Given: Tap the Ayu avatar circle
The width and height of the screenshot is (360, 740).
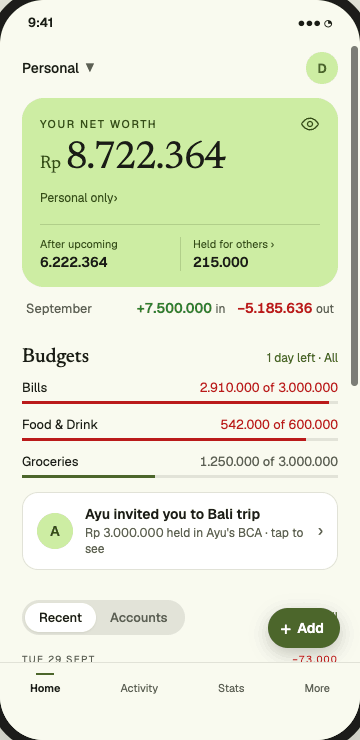Looking at the screenshot, I should (55, 531).
